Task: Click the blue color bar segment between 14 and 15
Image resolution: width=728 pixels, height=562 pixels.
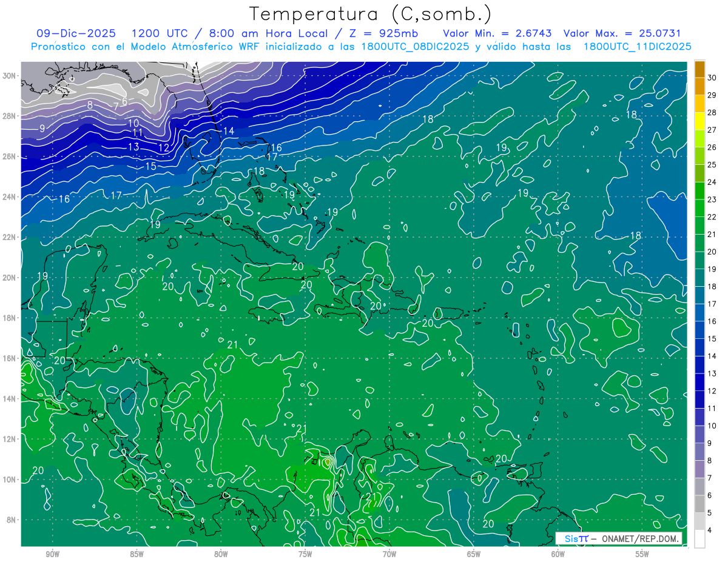Action: 699,348
